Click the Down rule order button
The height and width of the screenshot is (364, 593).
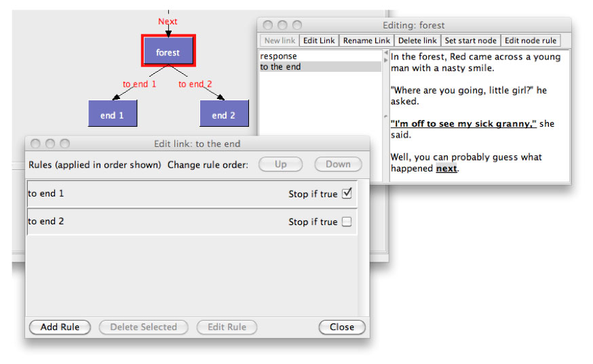338,164
